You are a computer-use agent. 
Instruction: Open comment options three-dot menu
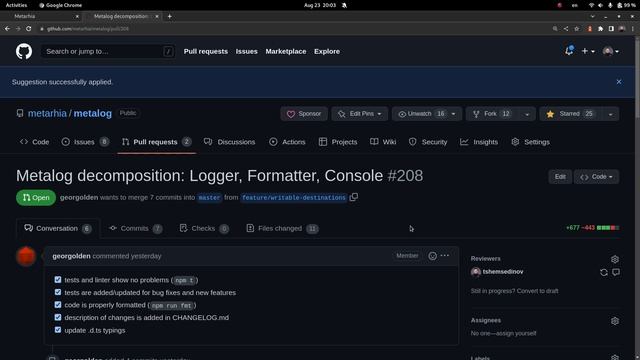point(445,256)
